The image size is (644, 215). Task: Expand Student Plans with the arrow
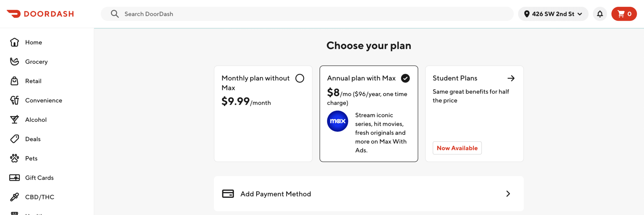[511, 78]
